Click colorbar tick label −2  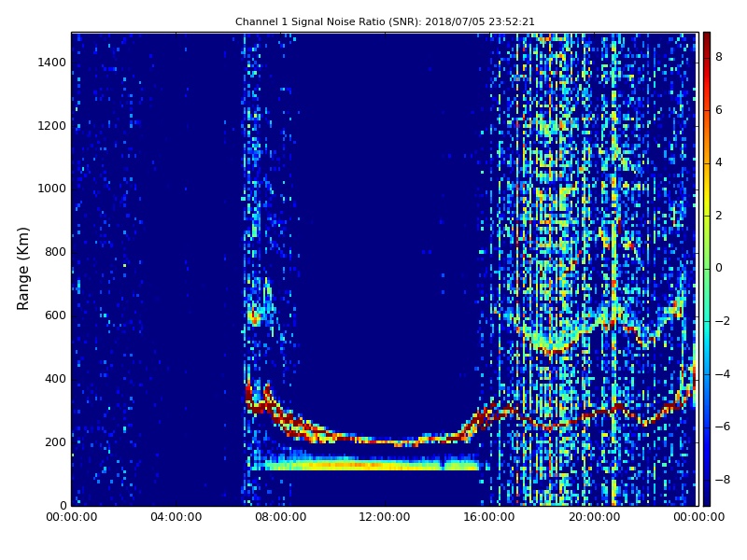coord(723,321)
